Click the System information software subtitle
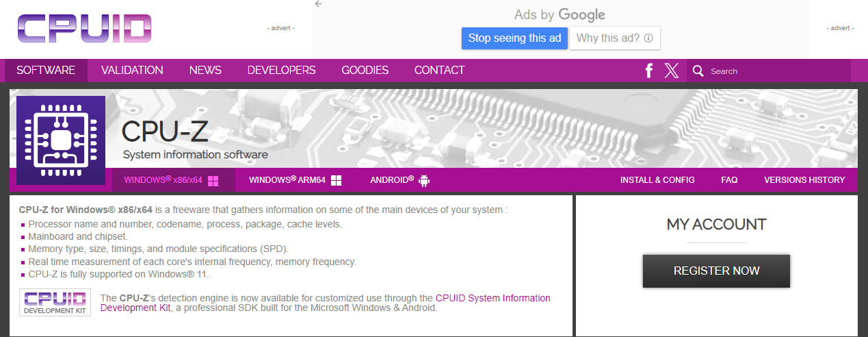This screenshot has height=337, width=868. [196, 155]
